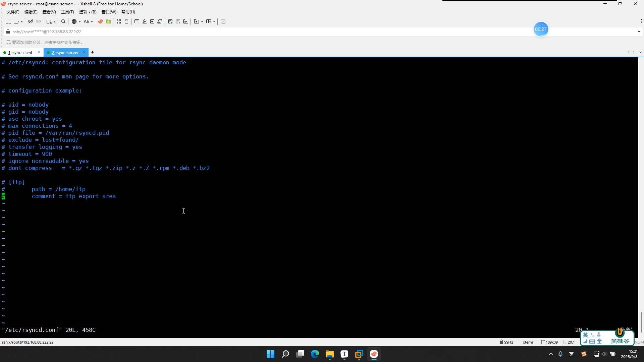Open the Find magnifier tool
Viewport: 644px width, 362px height.
pyautogui.click(x=63, y=22)
